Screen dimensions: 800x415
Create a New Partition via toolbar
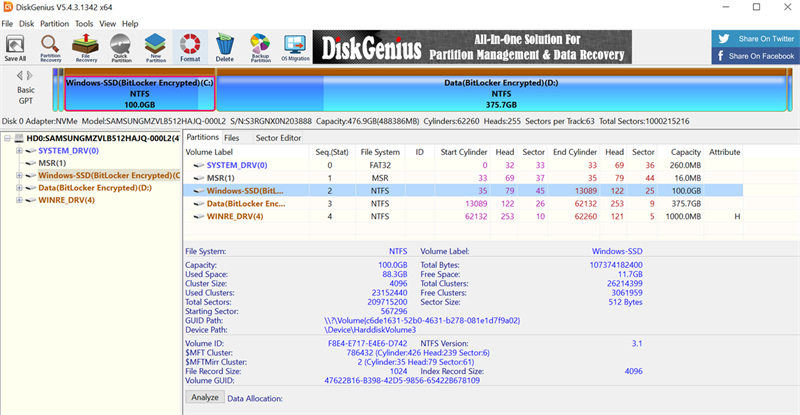(156, 47)
